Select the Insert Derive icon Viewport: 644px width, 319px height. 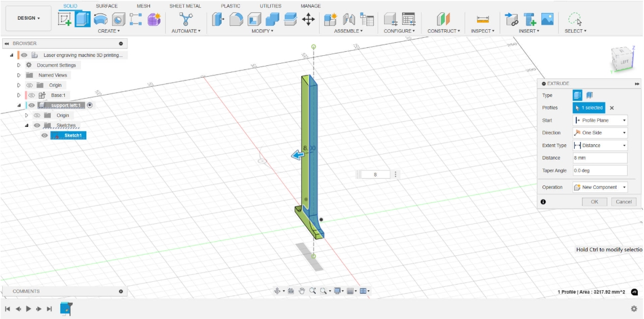coord(511,19)
